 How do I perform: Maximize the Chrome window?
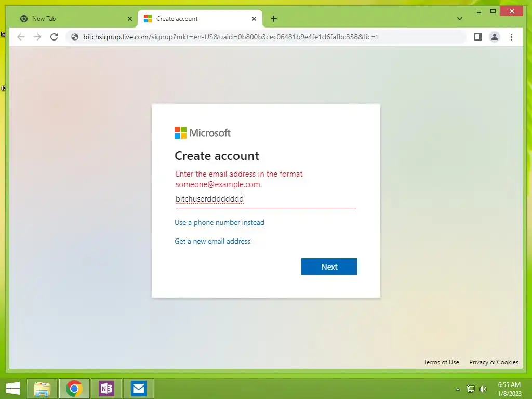click(x=493, y=11)
